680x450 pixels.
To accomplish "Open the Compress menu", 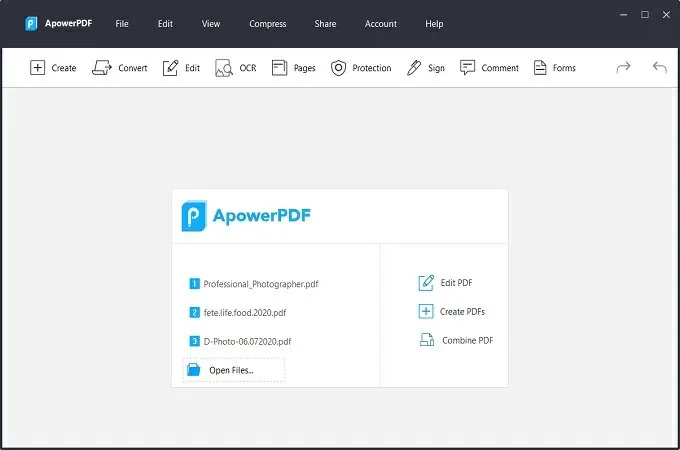I will coord(268,24).
